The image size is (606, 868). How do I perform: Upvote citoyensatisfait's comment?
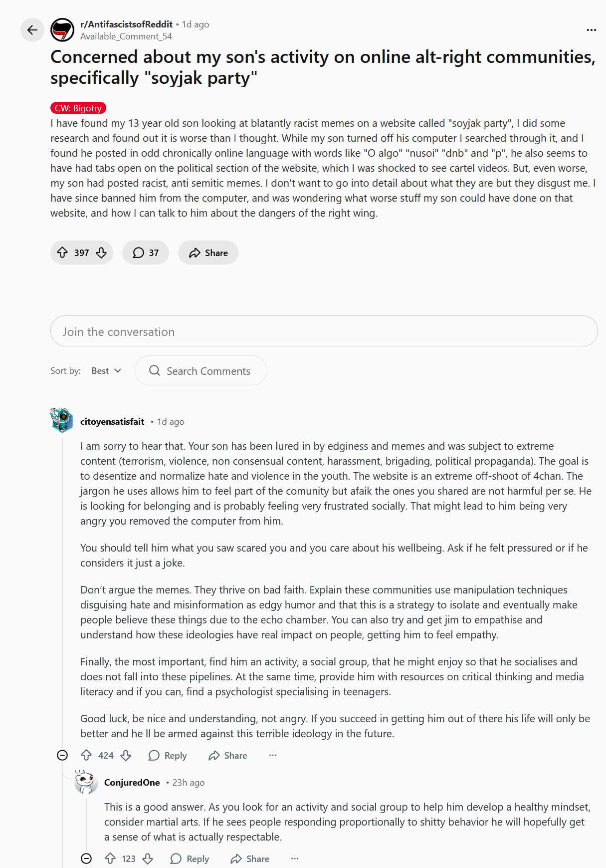pos(86,755)
